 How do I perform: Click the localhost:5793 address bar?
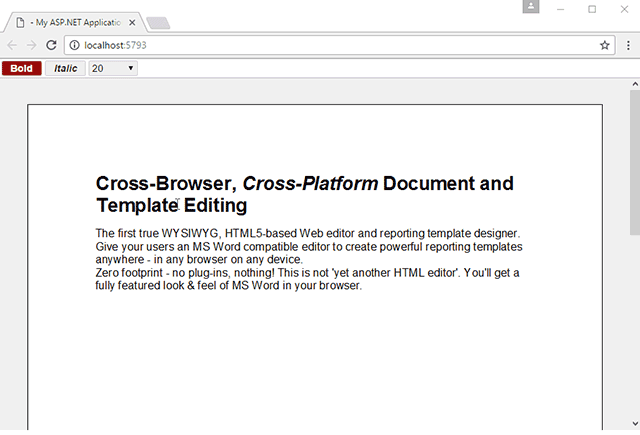pos(339,45)
